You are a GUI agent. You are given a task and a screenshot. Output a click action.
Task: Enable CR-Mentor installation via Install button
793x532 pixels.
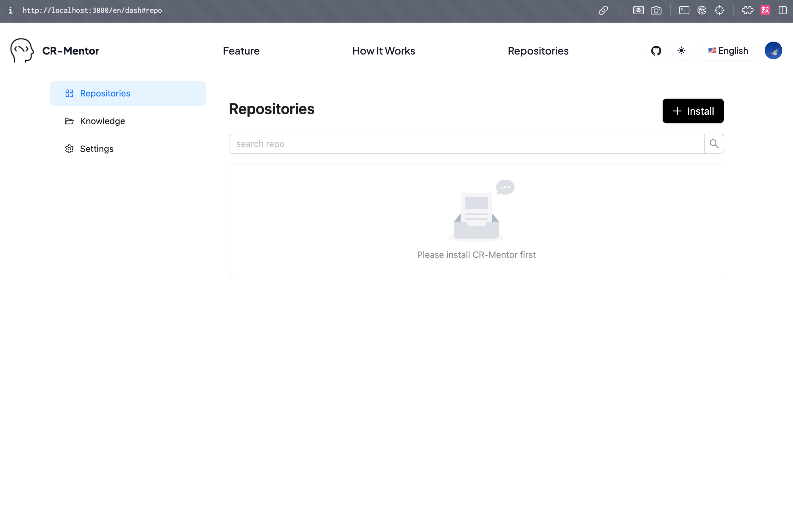(693, 111)
